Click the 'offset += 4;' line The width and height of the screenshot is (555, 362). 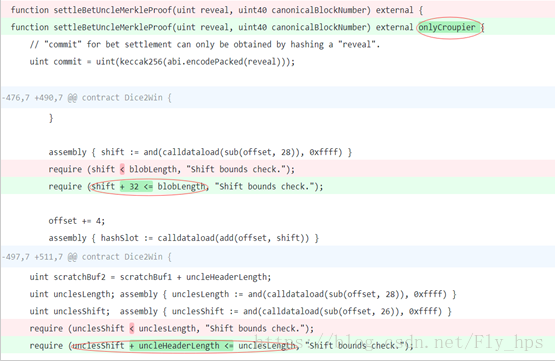(x=76, y=221)
